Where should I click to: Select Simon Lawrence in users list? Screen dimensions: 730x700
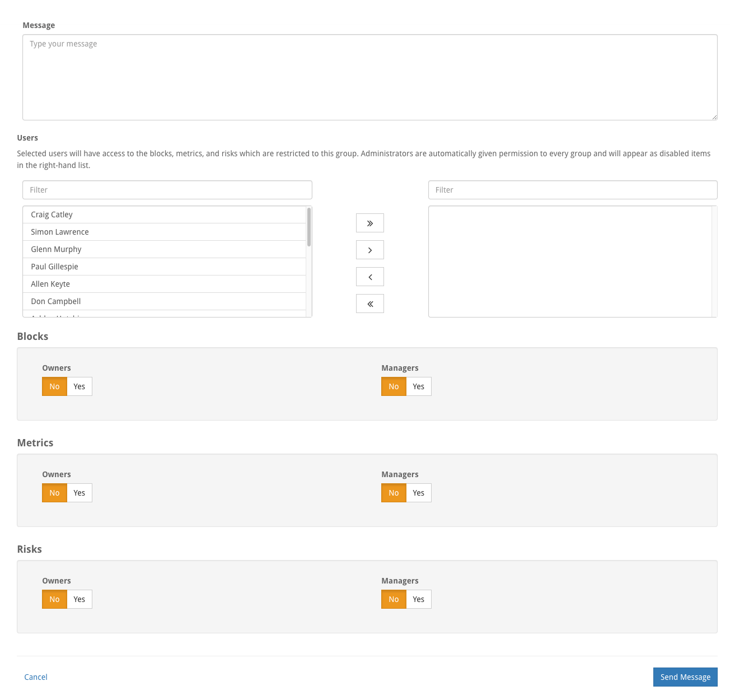point(164,232)
